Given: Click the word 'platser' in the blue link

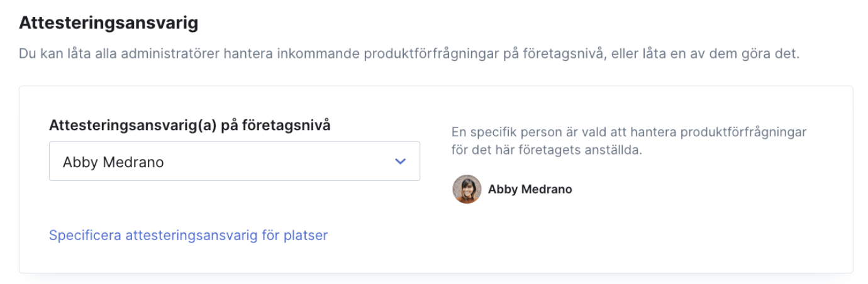Looking at the screenshot, I should pyautogui.click(x=304, y=236).
